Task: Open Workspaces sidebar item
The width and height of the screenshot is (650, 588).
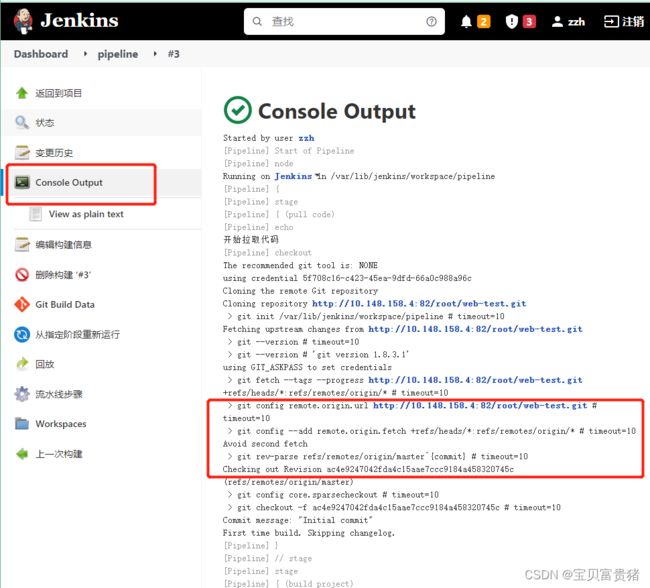Action: tap(61, 424)
